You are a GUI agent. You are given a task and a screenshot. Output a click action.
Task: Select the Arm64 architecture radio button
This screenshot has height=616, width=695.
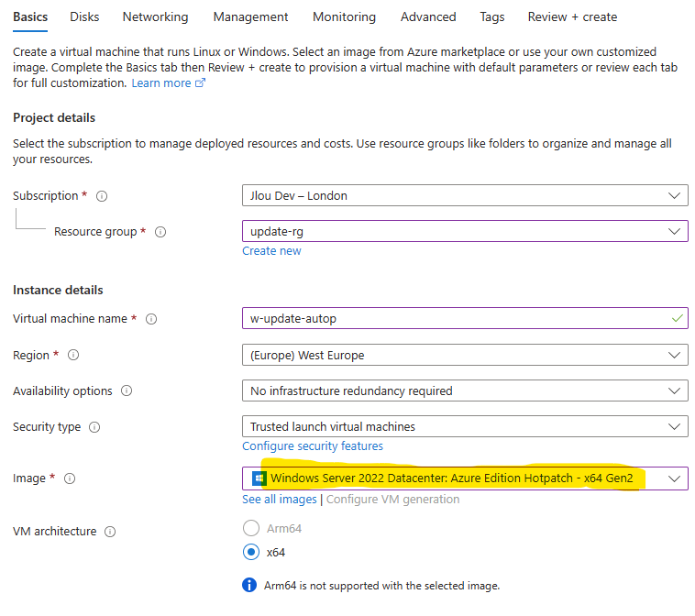[x=251, y=528]
